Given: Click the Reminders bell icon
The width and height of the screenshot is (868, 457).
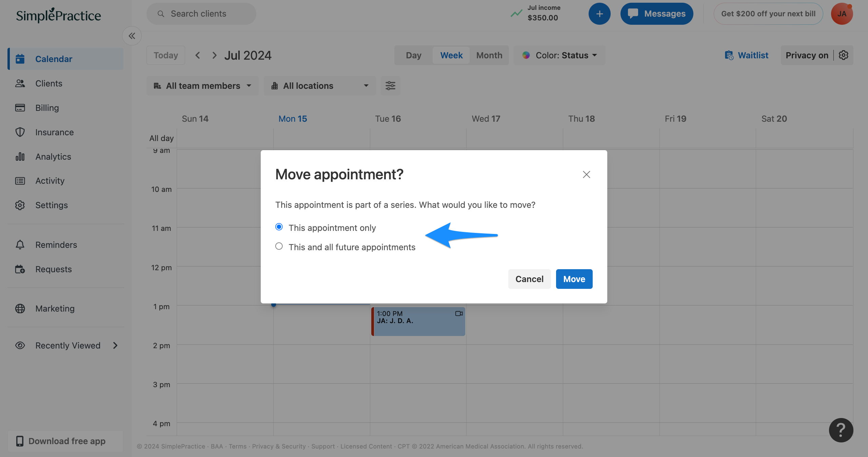Looking at the screenshot, I should (x=20, y=245).
